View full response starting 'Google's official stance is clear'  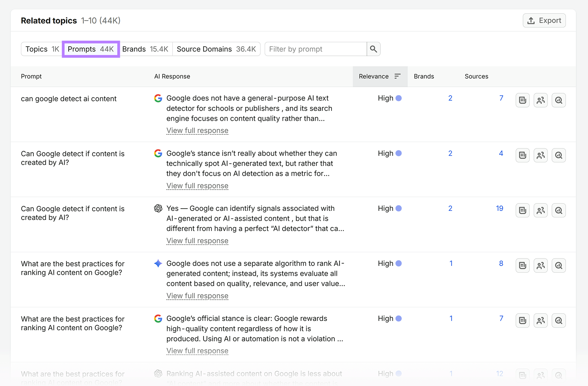[197, 351]
